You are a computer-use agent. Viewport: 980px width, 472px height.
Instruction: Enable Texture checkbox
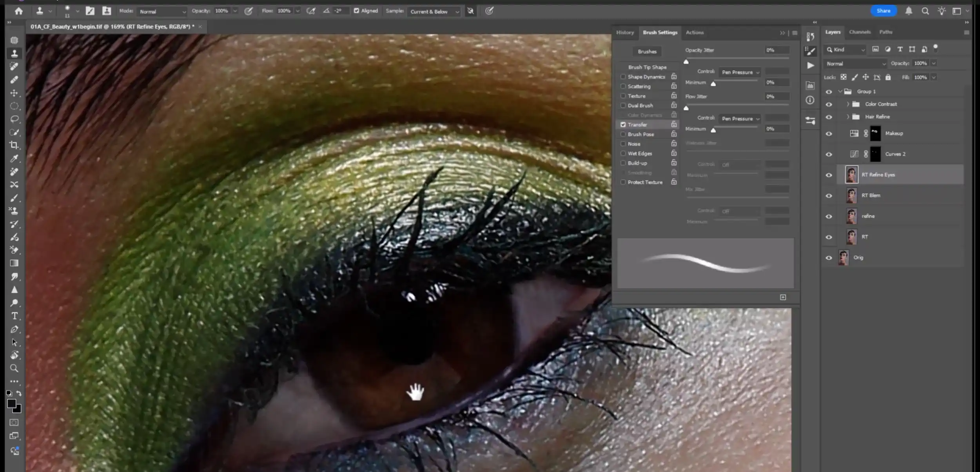(623, 96)
